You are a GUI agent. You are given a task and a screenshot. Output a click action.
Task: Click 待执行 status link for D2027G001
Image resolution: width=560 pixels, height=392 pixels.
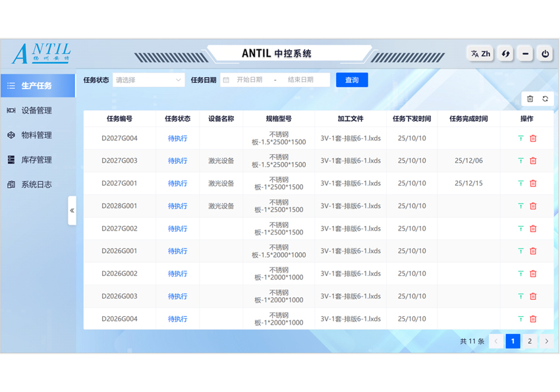pos(177,184)
